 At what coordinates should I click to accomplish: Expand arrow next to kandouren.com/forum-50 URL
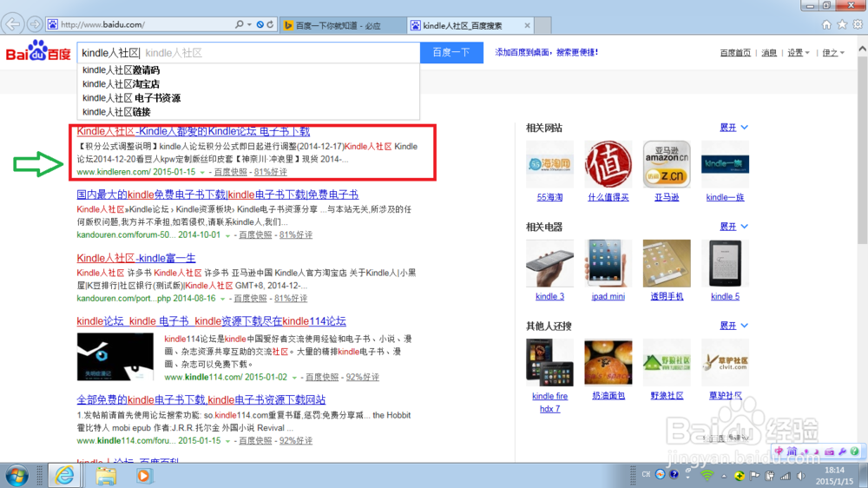coord(227,235)
